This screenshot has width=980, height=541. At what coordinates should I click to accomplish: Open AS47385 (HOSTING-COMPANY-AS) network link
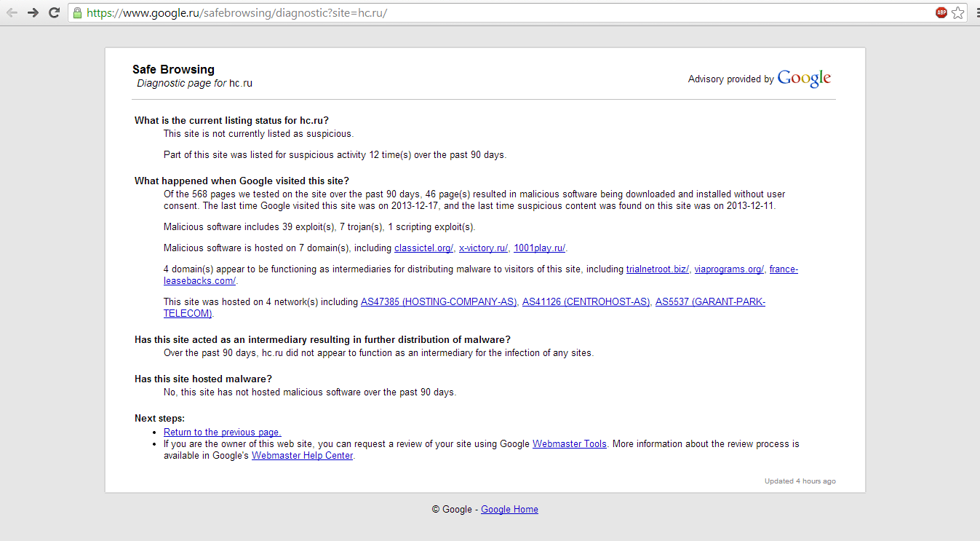click(438, 302)
